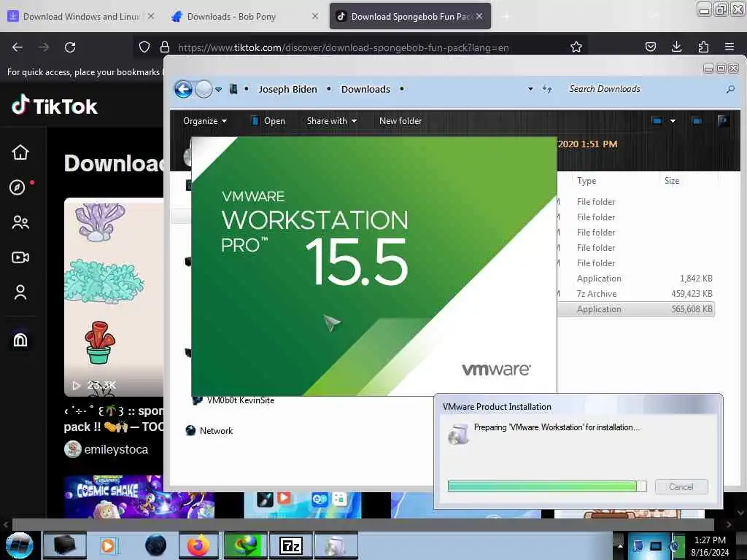747x560 pixels.
Task: Expand the view options dropdown arrow
Action: pyautogui.click(x=673, y=121)
